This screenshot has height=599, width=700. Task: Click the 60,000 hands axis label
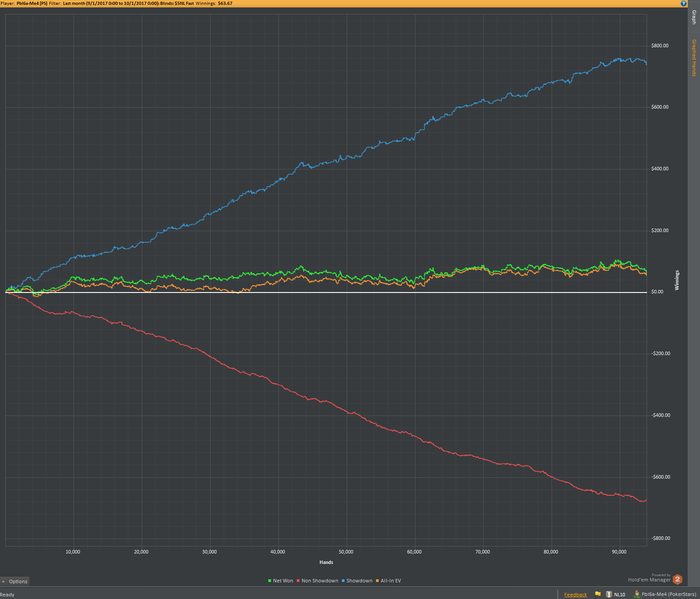coord(414,552)
